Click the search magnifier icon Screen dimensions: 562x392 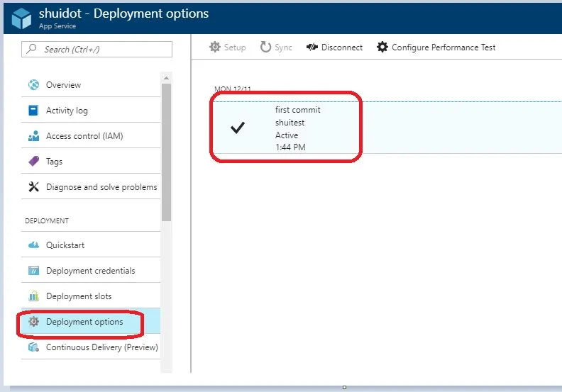click(x=31, y=49)
